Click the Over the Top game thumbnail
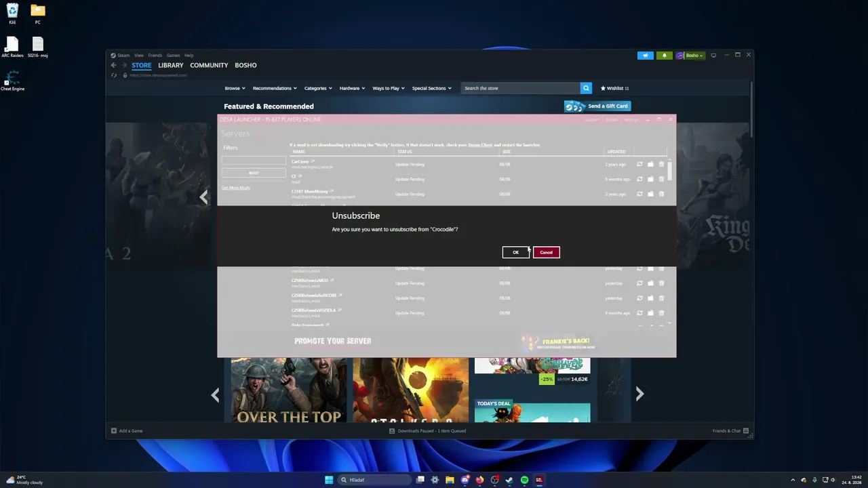 point(288,390)
